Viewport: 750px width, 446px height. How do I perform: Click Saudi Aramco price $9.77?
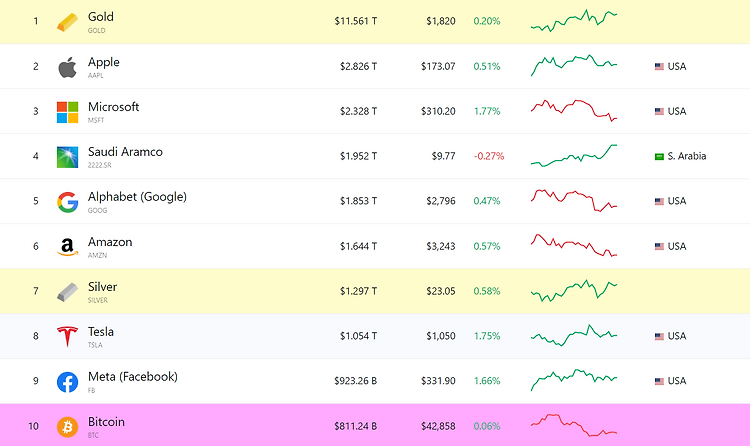pyautogui.click(x=443, y=156)
